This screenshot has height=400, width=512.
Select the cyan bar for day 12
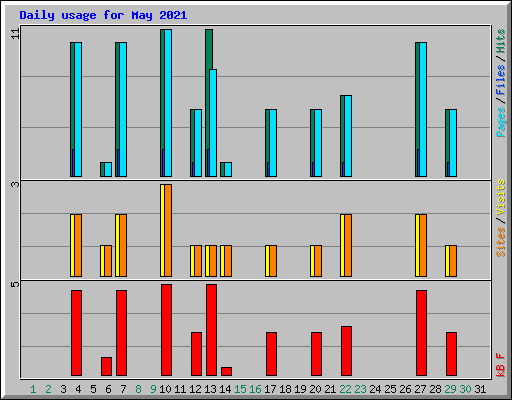pyautogui.click(x=198, y=143)
